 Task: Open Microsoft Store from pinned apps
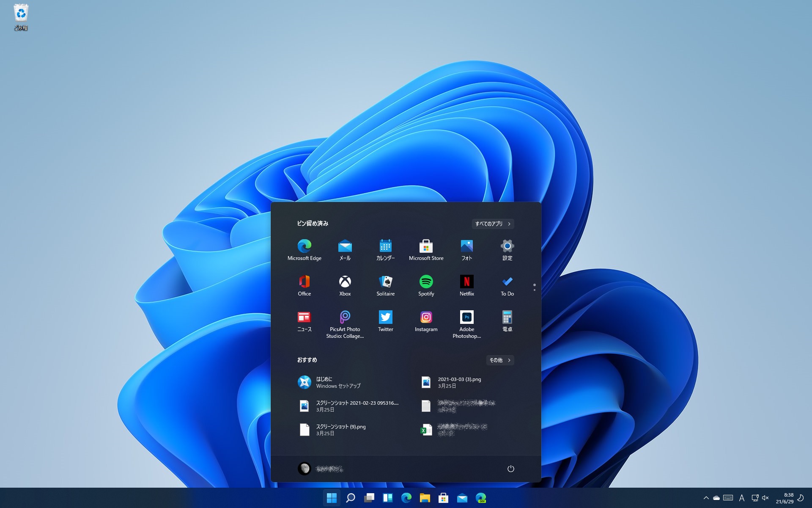(426, 250)
